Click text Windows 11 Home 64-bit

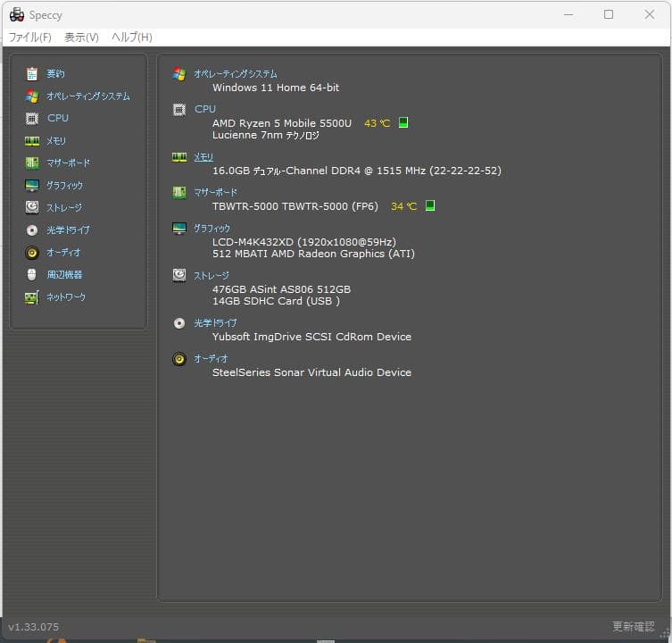pyautogui.click(x=276, y=88)
